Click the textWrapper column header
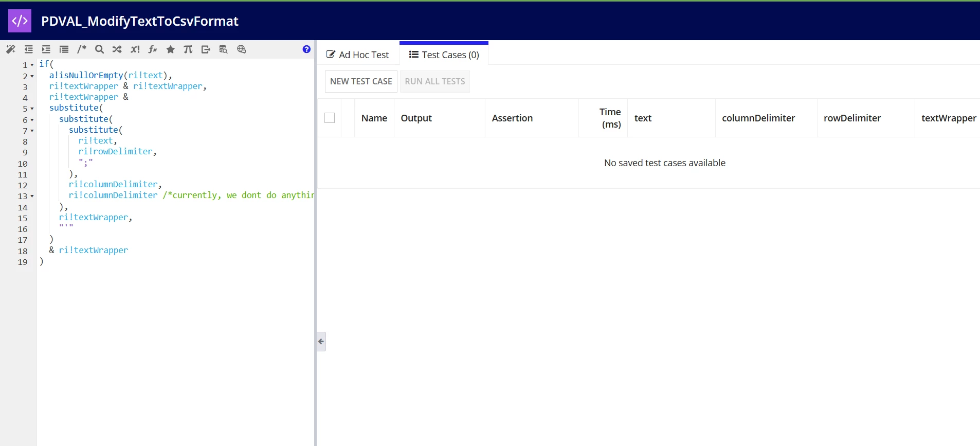980x446 pixels. tap(949, 118)
